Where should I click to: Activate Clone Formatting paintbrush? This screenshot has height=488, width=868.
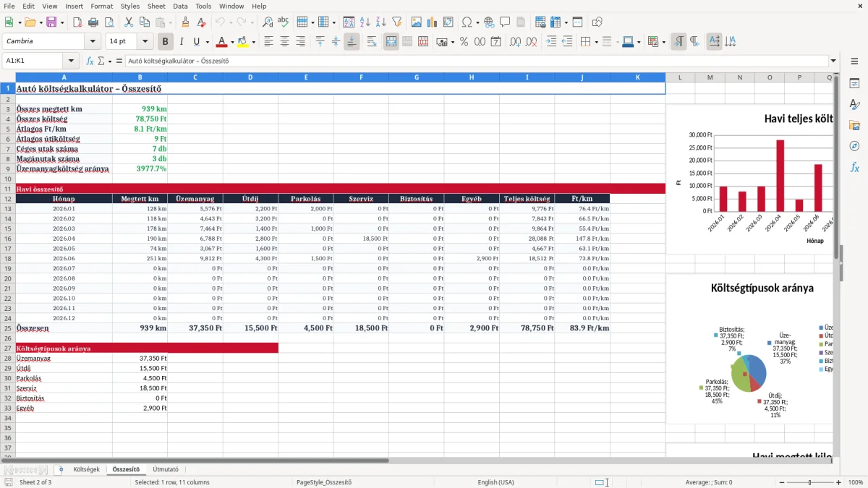[185, 22]
